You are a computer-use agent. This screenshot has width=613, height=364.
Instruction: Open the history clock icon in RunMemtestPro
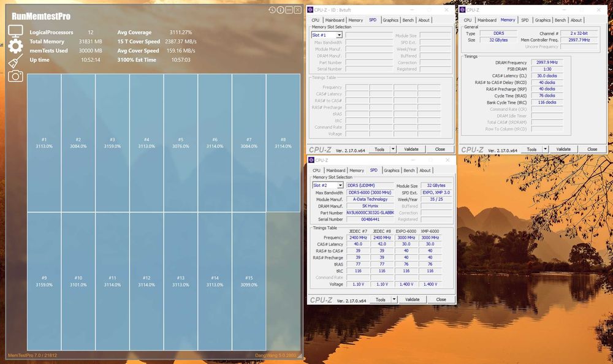coord(272,10)
